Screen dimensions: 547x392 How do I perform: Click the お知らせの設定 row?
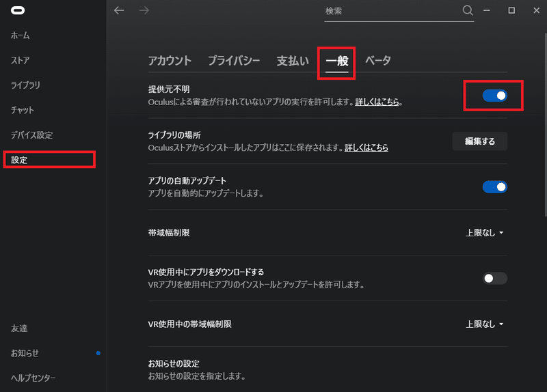click(328, 369)
